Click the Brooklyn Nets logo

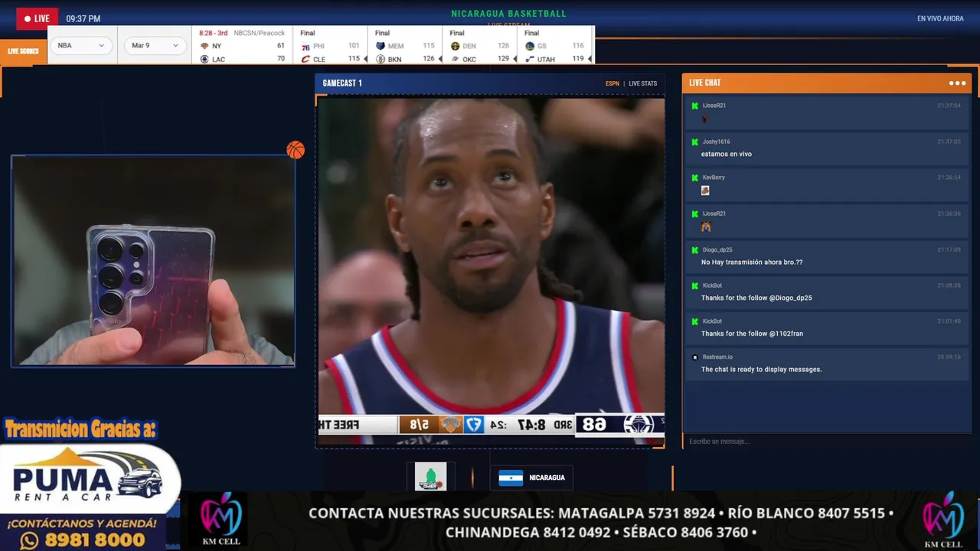(x=381, y=59)
